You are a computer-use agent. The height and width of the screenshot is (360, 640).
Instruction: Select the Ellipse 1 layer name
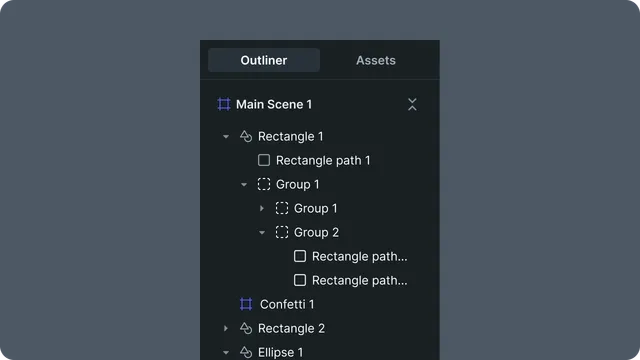click(x=280, y=353)
